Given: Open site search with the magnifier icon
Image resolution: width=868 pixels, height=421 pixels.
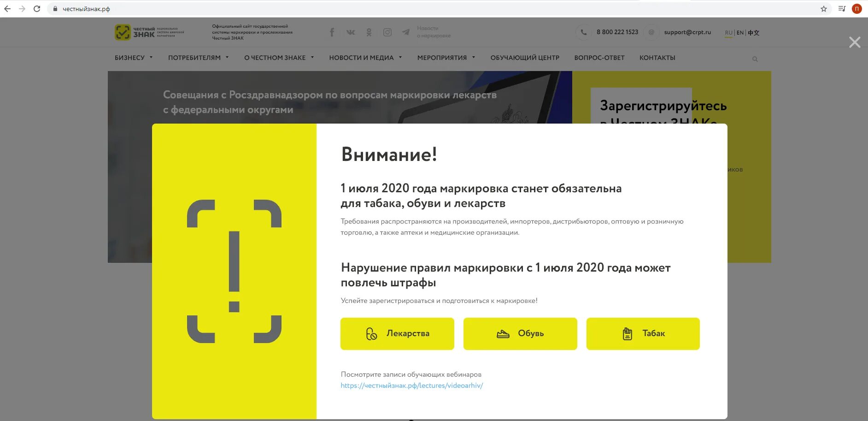Looking at the screenshot, I should (755, 59).
